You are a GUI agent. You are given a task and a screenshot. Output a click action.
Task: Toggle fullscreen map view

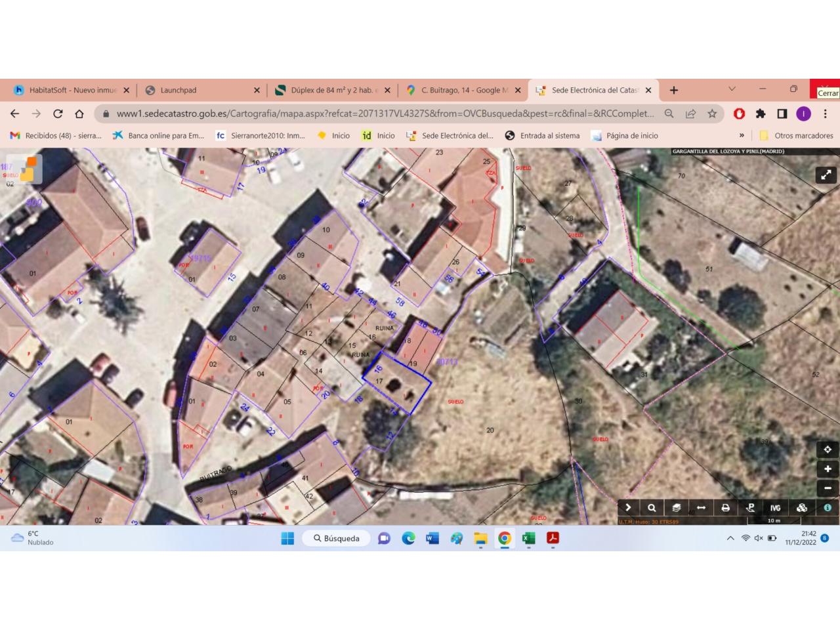[826, 175]
